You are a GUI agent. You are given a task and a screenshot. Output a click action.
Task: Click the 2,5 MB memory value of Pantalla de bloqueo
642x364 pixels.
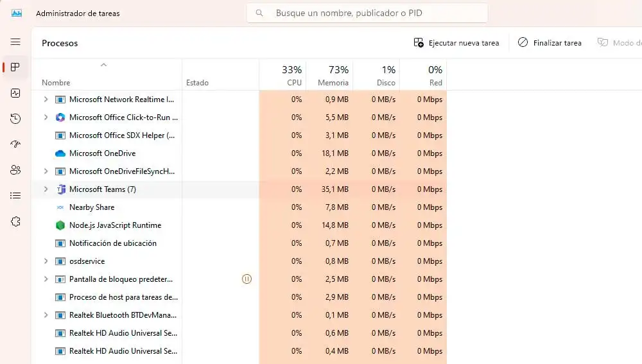(x=337, y=279)
